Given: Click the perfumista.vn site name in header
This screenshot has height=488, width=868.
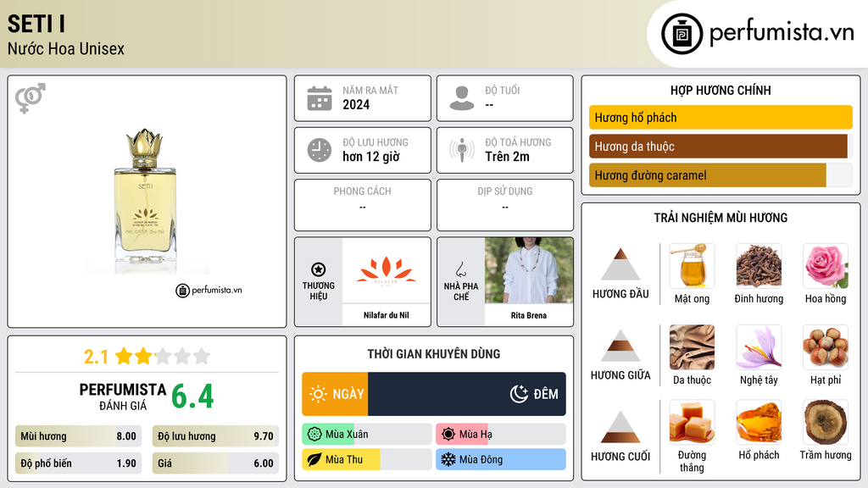Looking at the screenshot, I should point(782,32).
